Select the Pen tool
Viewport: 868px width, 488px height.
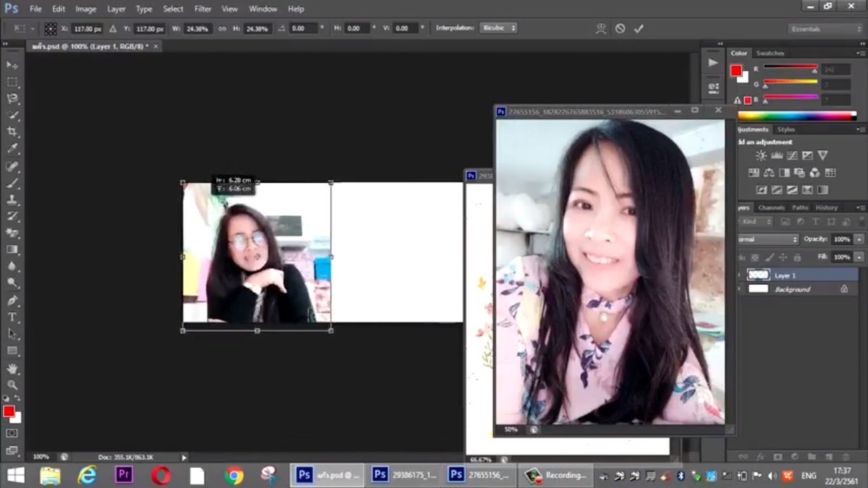click(12, 299)
